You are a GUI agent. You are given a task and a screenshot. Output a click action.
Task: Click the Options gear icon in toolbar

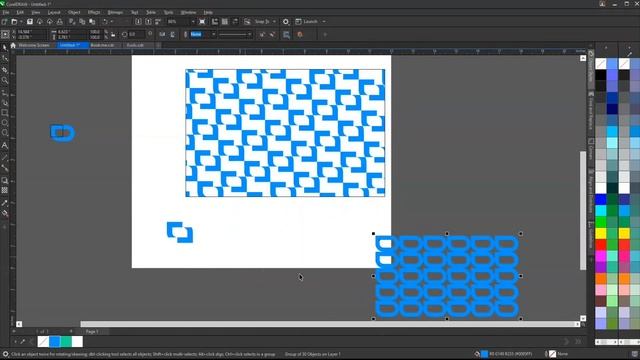pyautogui.click(x=286, y=22)
